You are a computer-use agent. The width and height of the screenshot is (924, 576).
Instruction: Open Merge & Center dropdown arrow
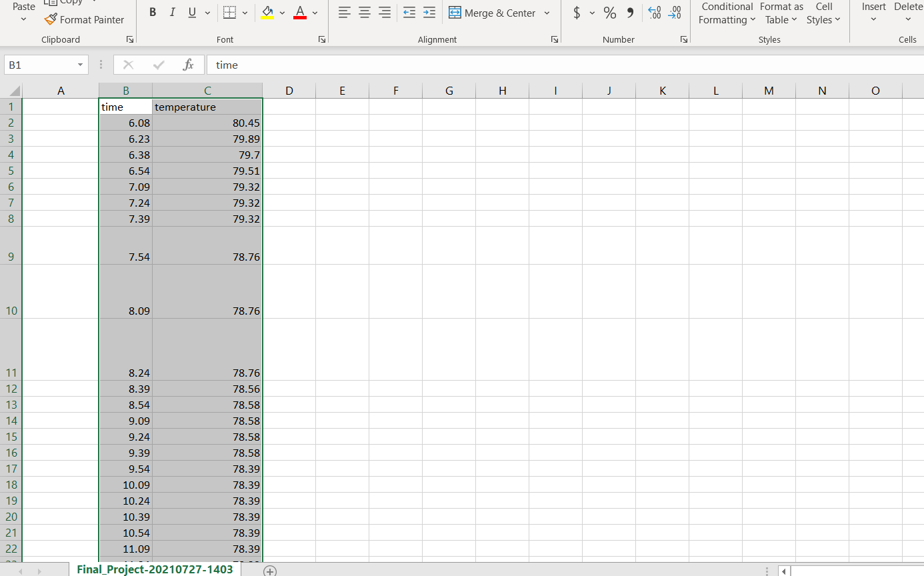[547, 13]
